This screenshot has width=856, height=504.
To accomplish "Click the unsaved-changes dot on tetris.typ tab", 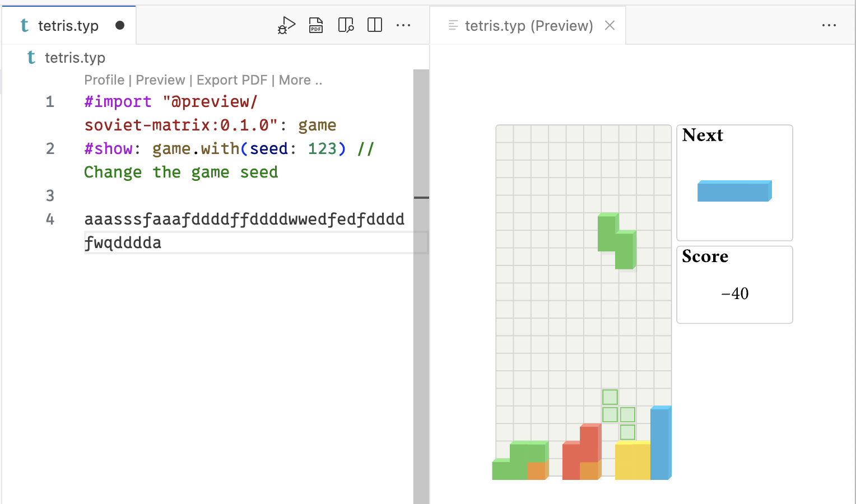I will 120,25.
